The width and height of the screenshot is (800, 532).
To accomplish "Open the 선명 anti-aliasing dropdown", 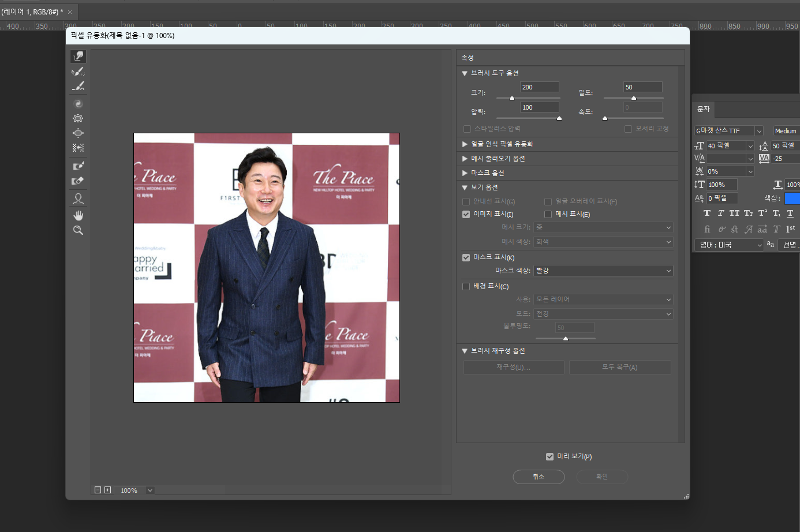I will click(x=790, y=245).
